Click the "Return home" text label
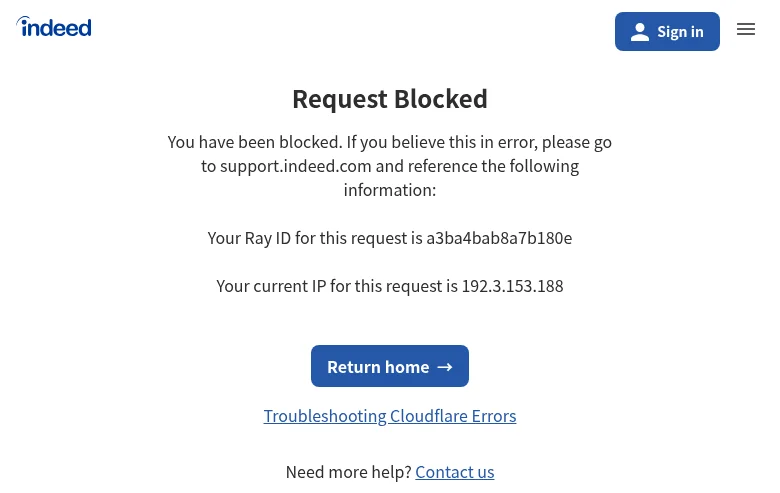This screenshot has height=493, width=780. (x=378, y=367)
